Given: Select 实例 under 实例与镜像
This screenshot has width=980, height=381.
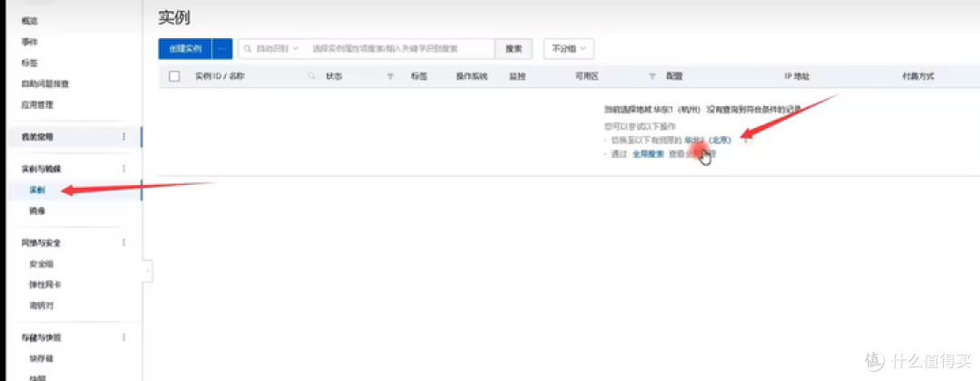Looking at the screenshot, I should tap(37, 190).
